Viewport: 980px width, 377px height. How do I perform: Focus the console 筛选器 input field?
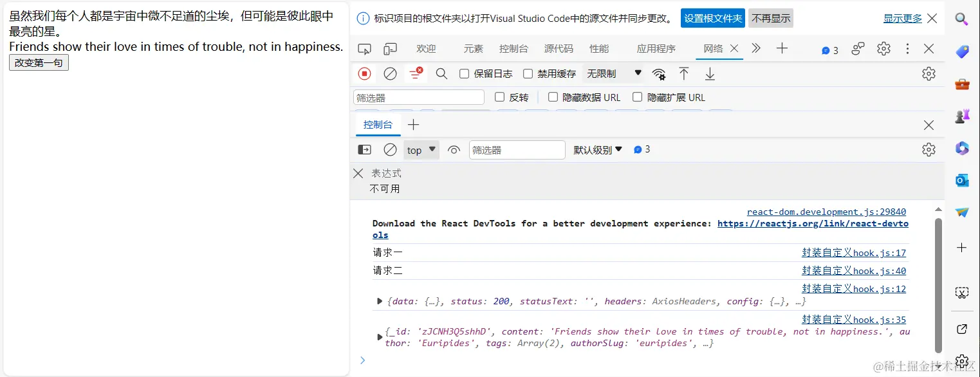517,150
